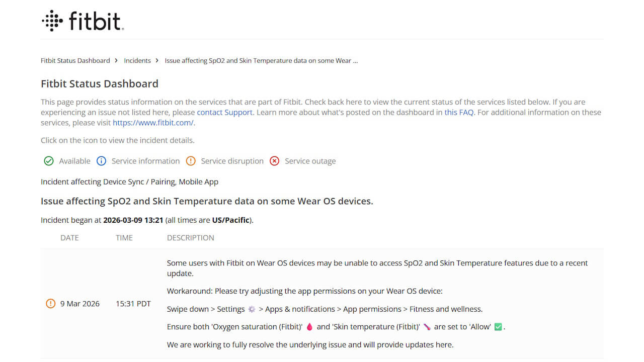Image resolution: width=644 pixels, height=362 pixels.
Task: Visit the https://www.fitbit.com/ link
Action: coord(153,123)
